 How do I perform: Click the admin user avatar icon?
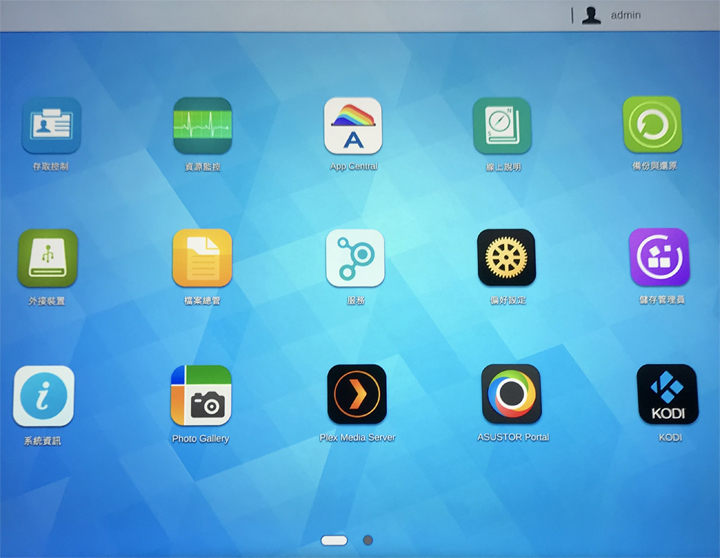[x=591, y=15]
